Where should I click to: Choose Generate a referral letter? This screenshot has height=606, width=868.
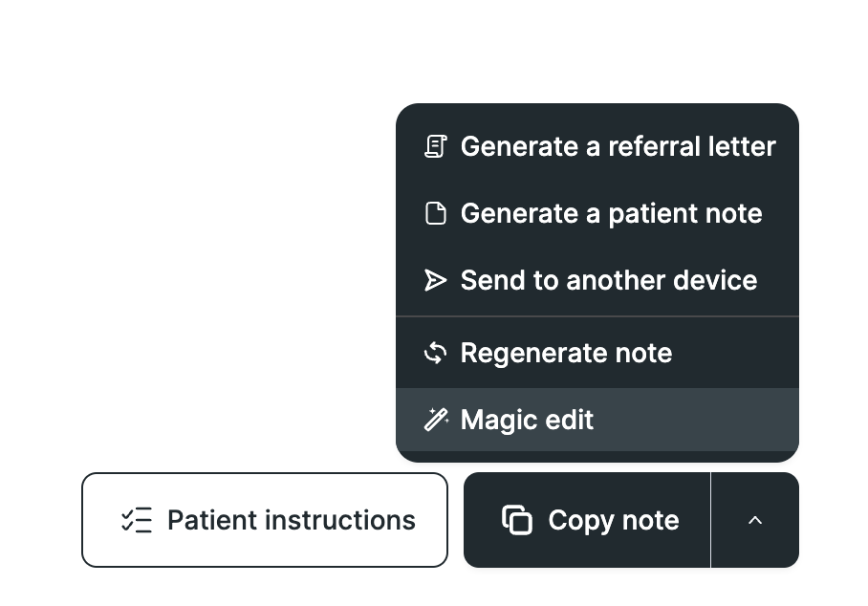coord(618,146)
